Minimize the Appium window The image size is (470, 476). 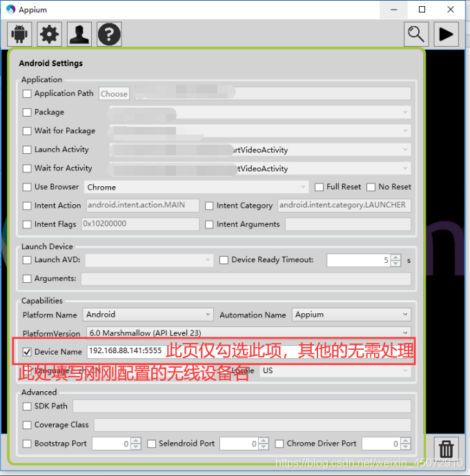pos(394,10)
